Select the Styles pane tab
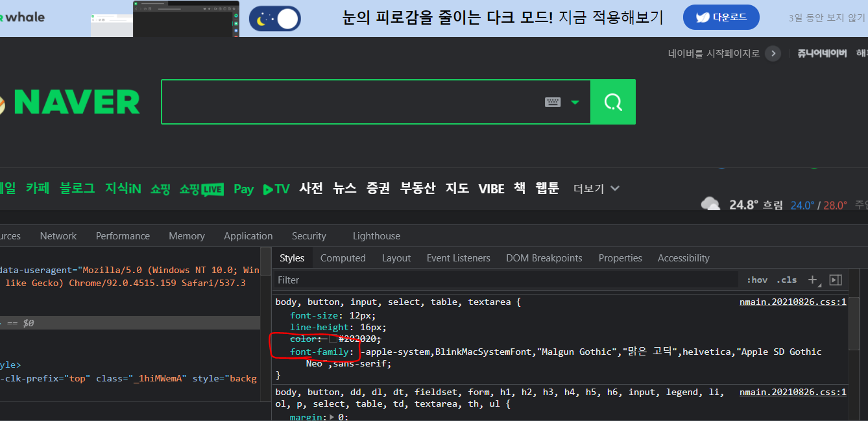The height and width of the screenshot is (421, 868). point(292,258)
